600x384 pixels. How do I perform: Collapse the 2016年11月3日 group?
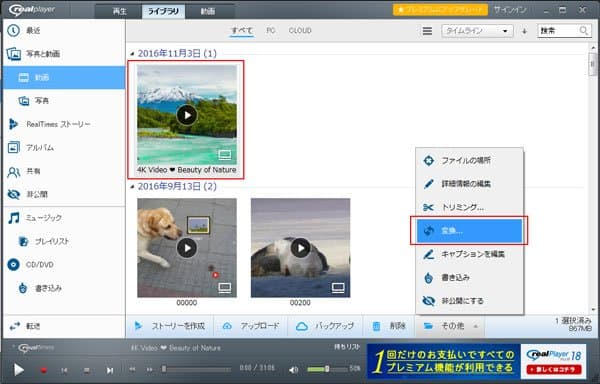(132, 54)
